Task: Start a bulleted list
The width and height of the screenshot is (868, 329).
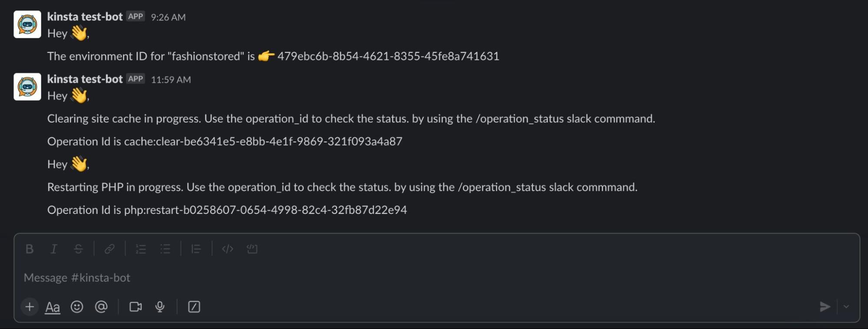Action: coord(165,249)
